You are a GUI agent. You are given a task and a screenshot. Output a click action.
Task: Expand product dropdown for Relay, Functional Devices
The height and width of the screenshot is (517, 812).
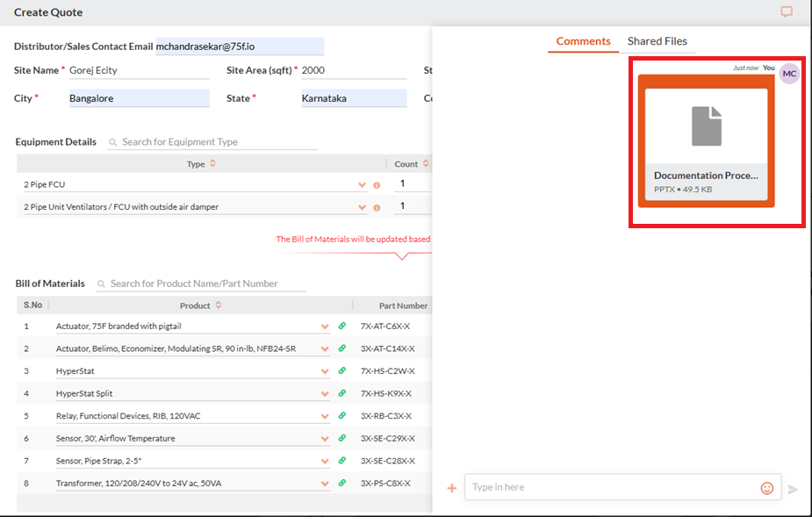325,417
